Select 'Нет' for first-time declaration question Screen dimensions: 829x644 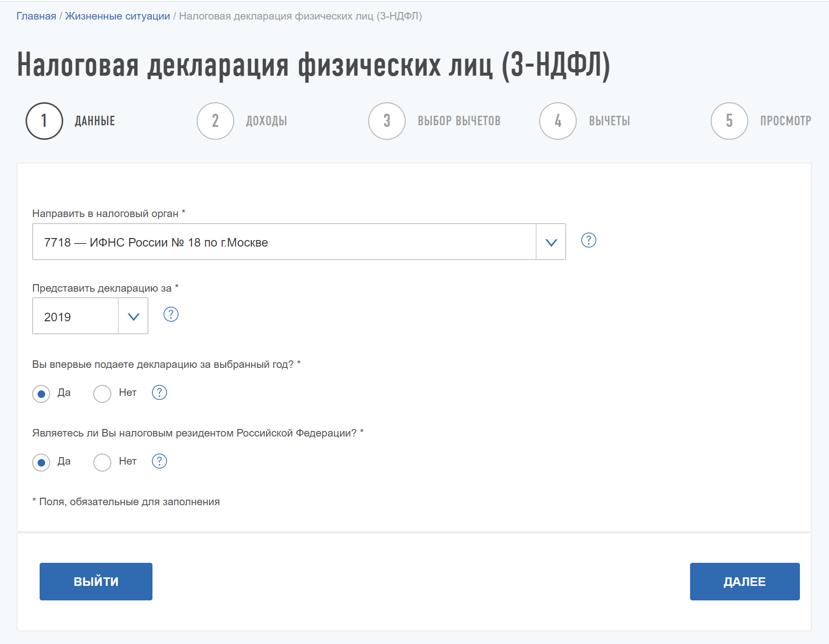102,393
